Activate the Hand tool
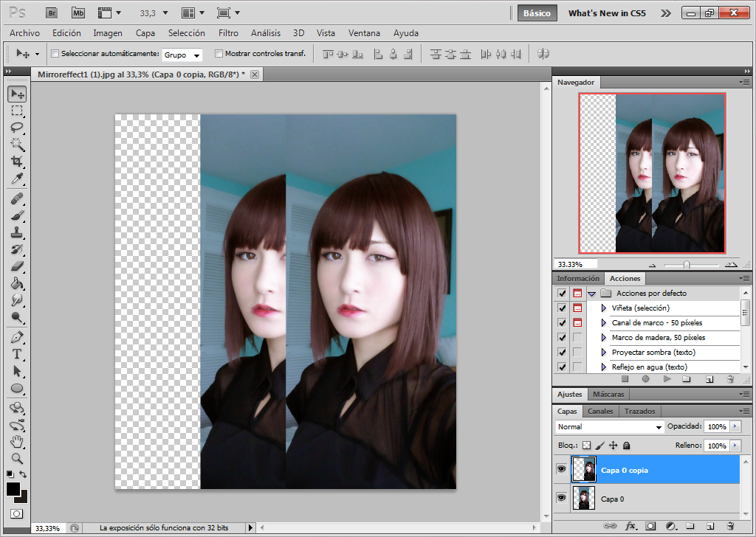Viewport: 756px width, 537px height. [x=17, y=440]
